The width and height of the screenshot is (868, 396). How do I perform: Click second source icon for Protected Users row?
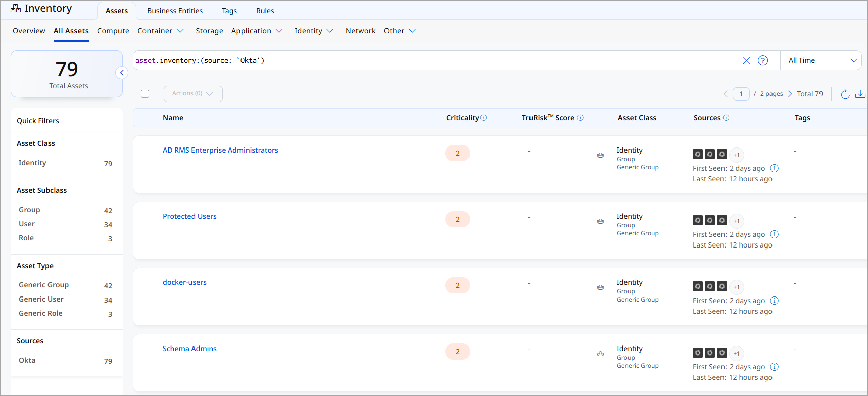click(710, 220)
